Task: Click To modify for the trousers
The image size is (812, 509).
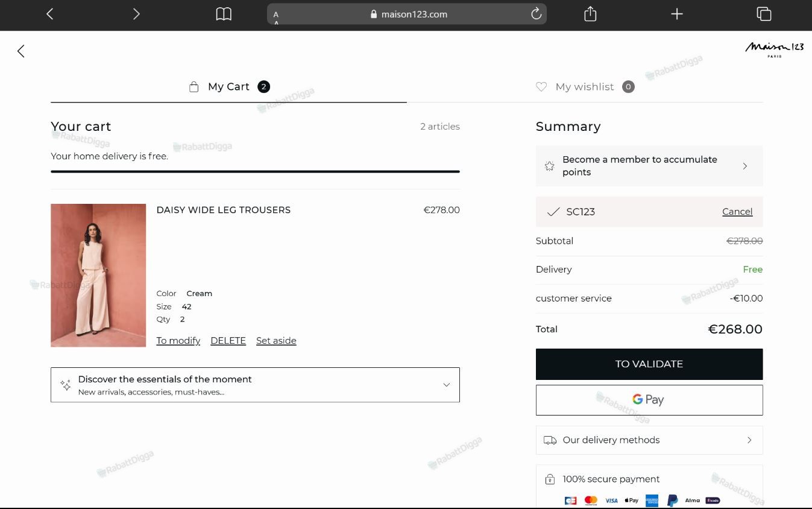Action: tap(178, 341)
